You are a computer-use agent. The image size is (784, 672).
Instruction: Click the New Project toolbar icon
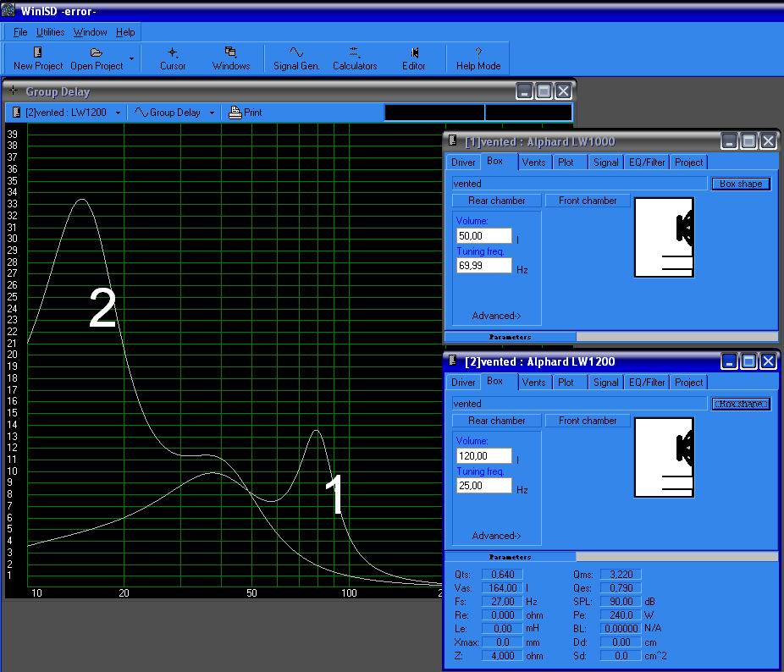tap(38, 52)
